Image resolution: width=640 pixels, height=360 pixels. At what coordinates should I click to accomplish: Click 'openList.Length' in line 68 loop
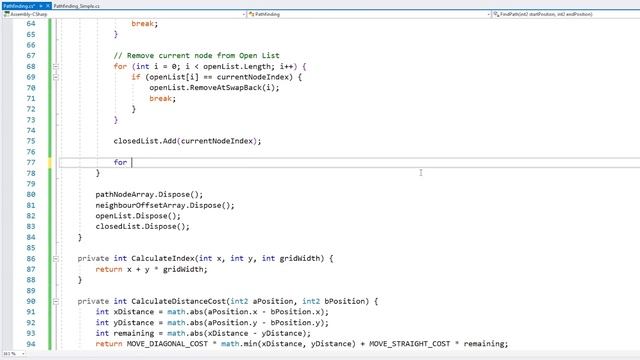coord(237,67)
